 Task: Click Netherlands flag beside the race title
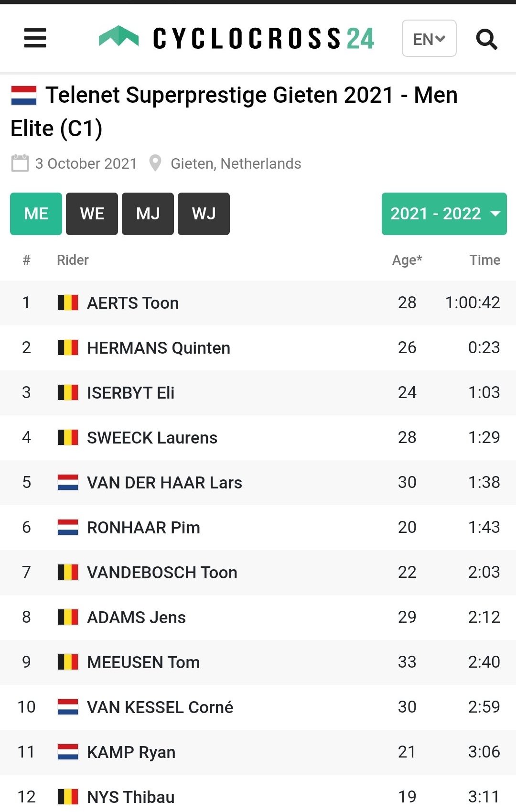(x=24, y=95)
